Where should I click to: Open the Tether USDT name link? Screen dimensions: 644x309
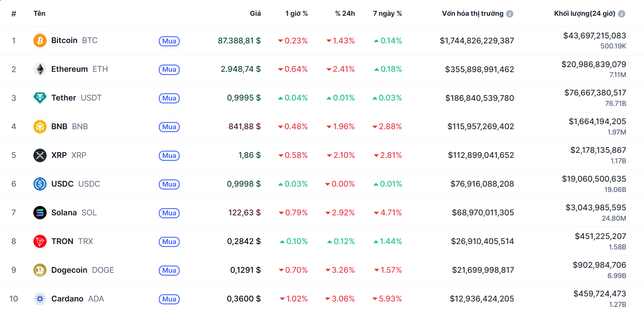tap(76, 98)
